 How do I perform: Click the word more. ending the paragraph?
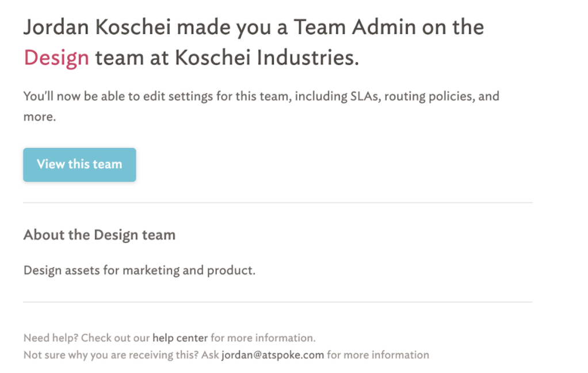pos(40,117)
